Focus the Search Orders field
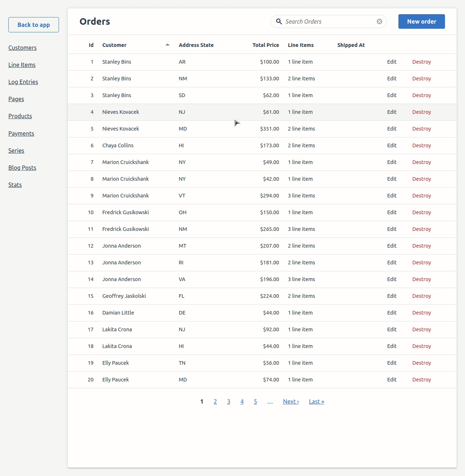The image size is (465, 476). click(329, 21)
